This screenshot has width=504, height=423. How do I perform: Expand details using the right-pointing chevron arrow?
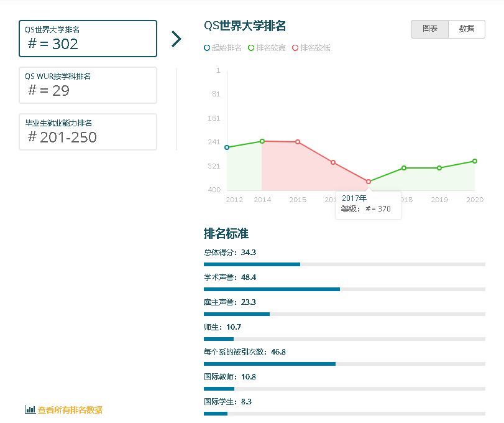click(176, 39)
